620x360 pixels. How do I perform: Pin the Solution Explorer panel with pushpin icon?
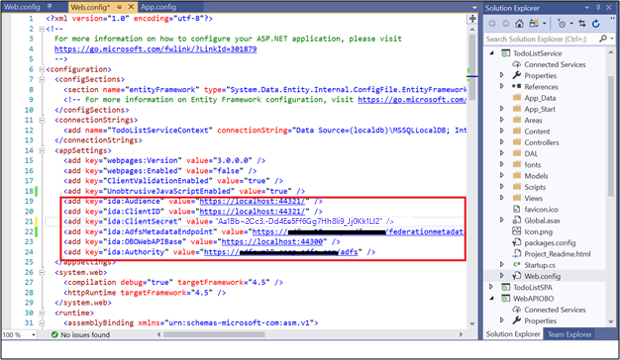pos(598,8)
